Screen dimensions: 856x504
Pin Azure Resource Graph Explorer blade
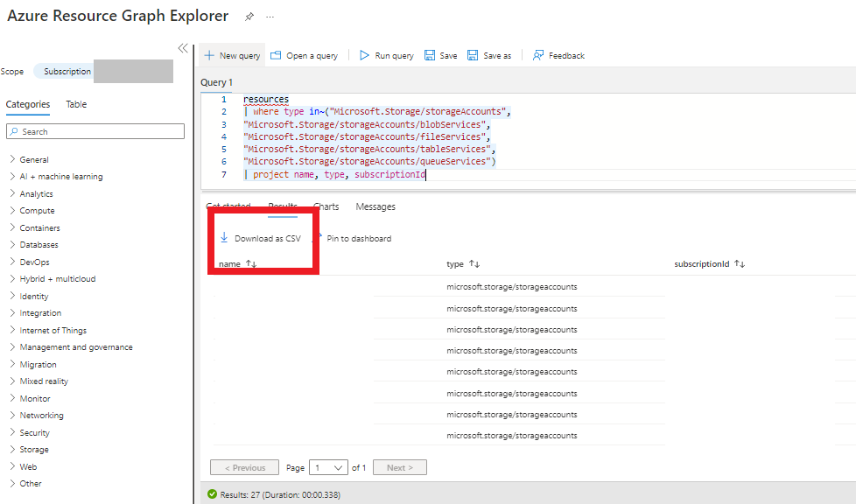click(x=249, y=17)
